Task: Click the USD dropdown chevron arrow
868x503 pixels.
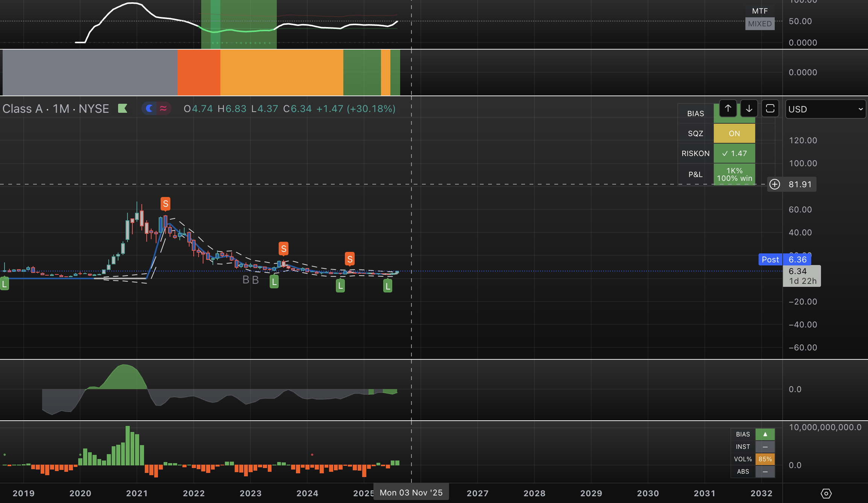Action: point(860,109)
